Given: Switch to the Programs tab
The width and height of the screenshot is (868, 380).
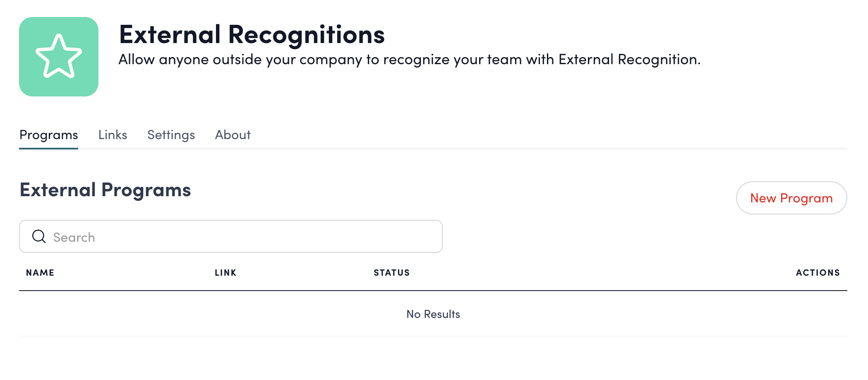Looking at the screenshot, I should tap(49, 135).
